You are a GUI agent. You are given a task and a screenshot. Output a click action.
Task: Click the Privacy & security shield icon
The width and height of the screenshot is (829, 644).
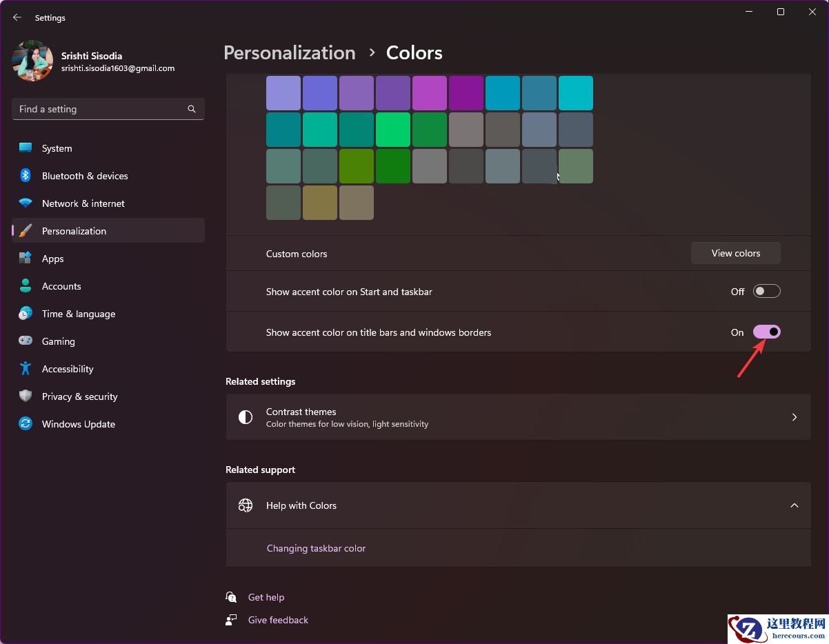tap(26, 396)
